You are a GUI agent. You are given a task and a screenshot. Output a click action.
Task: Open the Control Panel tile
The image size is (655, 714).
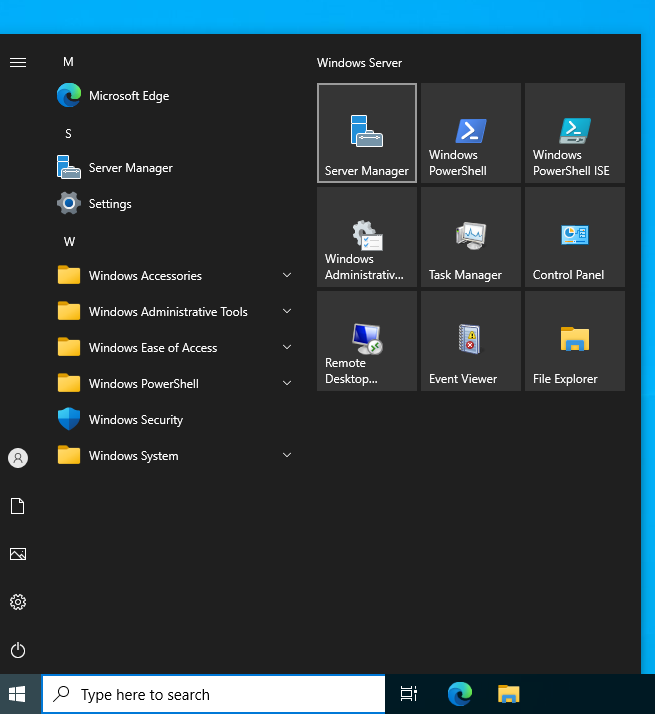click(575, 237)
